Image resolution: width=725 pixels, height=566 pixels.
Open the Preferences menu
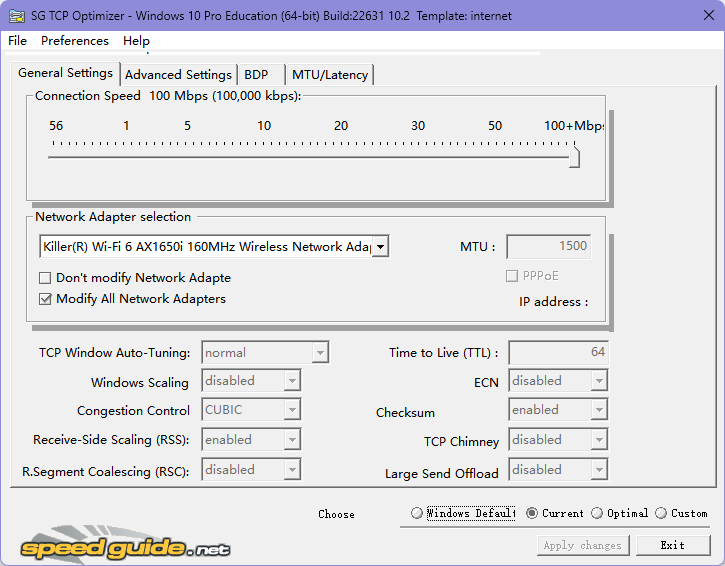[75, 41]
